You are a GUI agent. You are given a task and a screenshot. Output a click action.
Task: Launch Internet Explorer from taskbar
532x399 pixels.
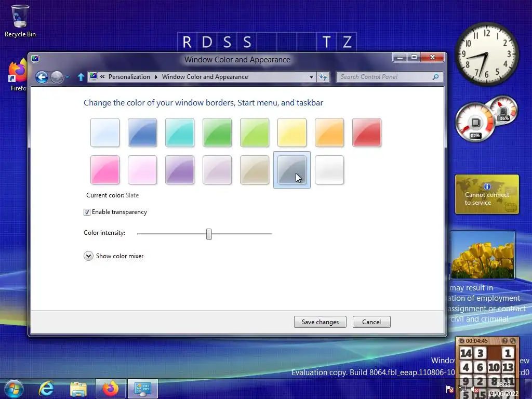pyautogui.click(x=46, y=389)
